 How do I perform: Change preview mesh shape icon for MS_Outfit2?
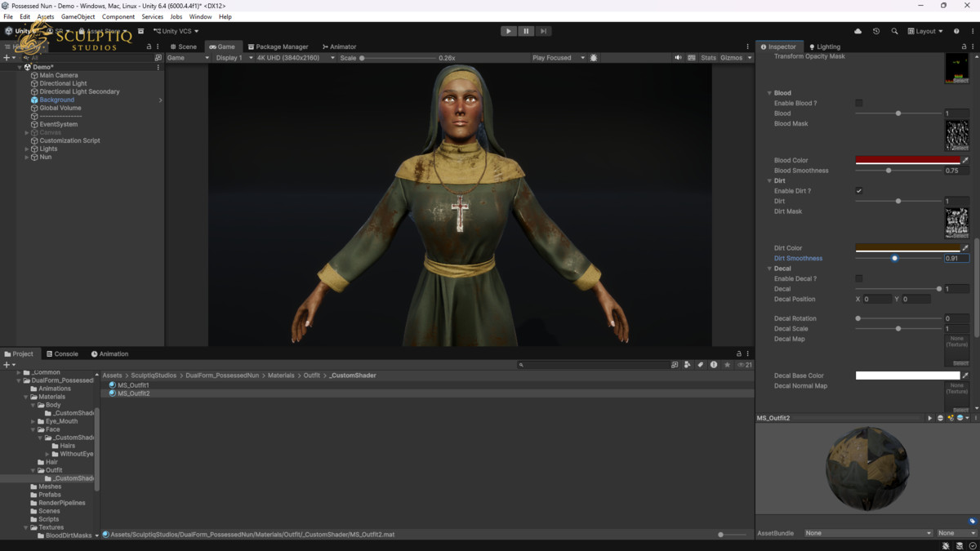pyautogui.click(x=940, y=418)
